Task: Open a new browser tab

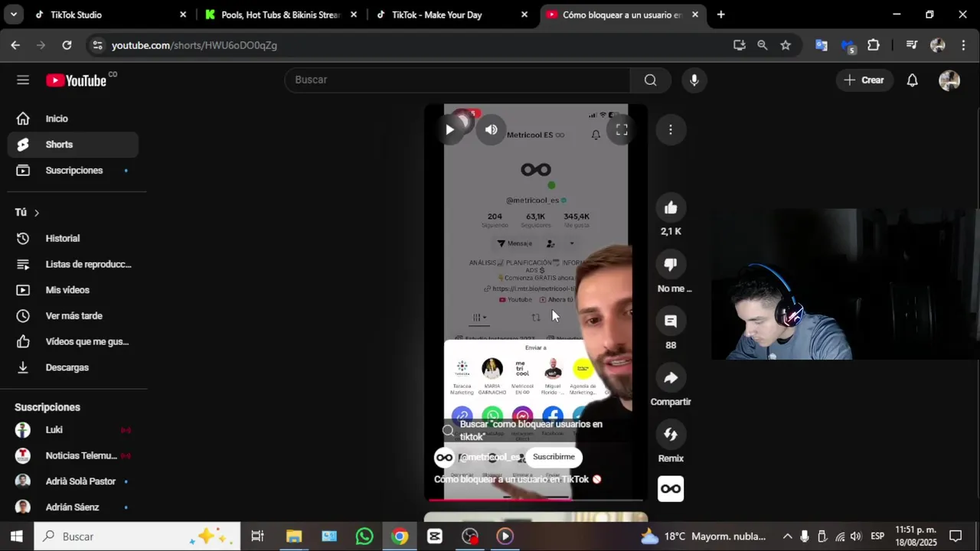Action: [x=720, y=15]
